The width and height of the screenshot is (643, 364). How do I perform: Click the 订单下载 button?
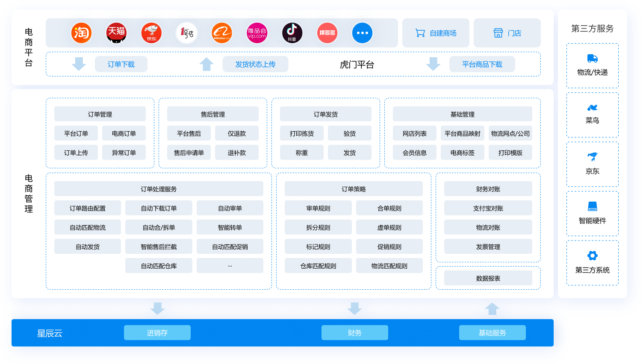pos(121,64)
